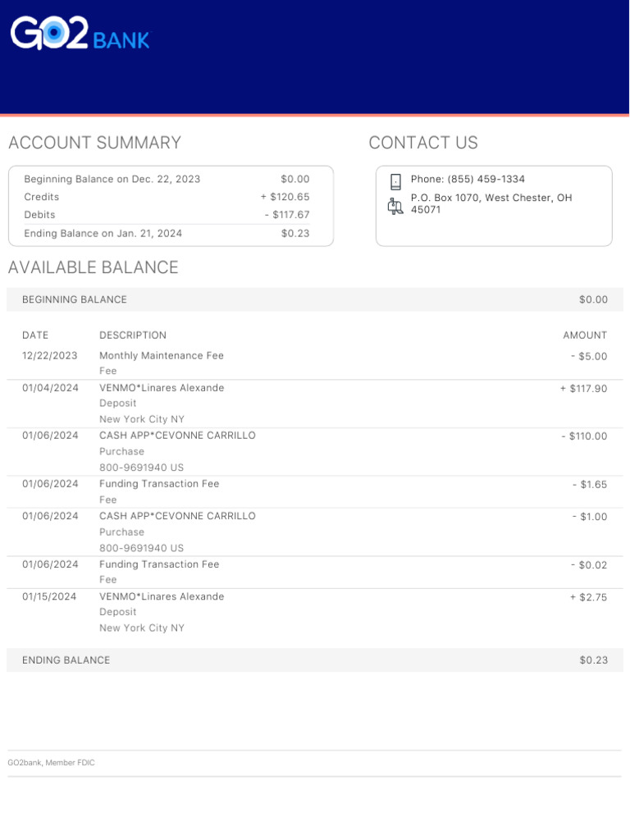Click the 01/04/2024 VENMO deposit description

click(162, 388)
